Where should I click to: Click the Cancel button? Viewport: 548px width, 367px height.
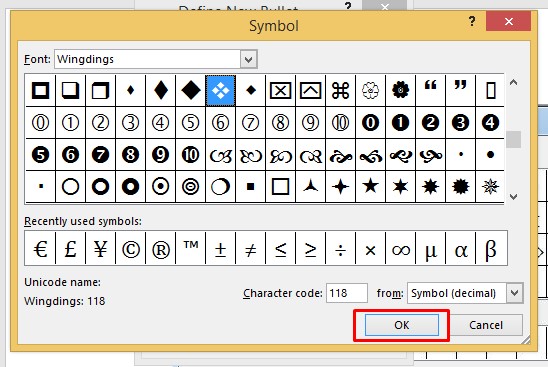pyautogui.click(x=486, y=325)
